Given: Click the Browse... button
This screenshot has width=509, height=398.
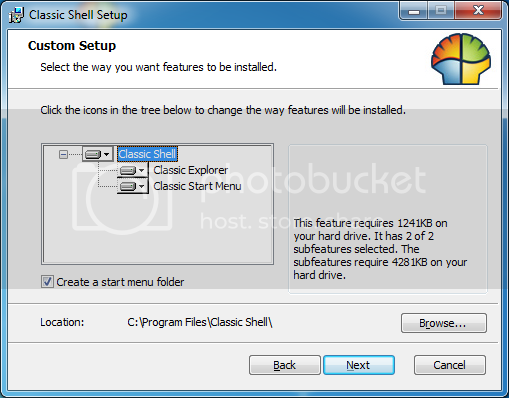Looking at the screenshot, I should coord(444,323).
